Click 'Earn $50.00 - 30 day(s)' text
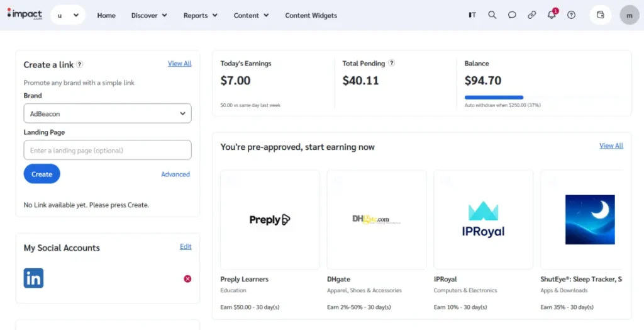 coord(250,307)
